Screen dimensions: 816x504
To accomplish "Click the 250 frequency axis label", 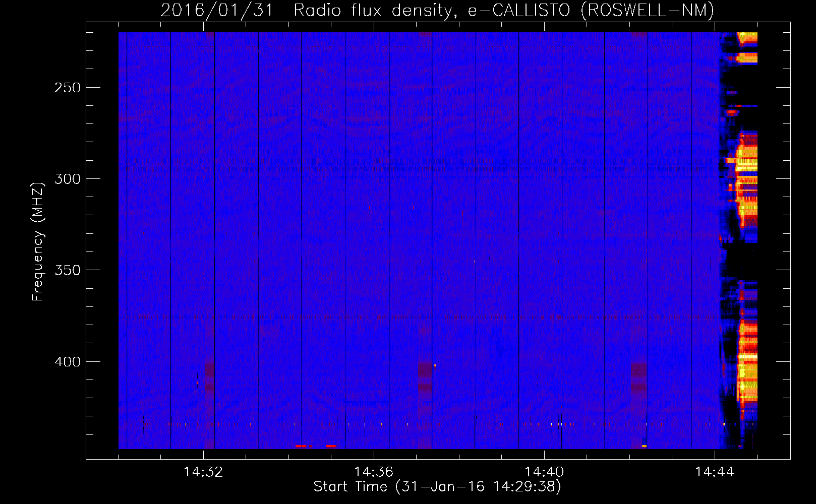I will [68, 88].
